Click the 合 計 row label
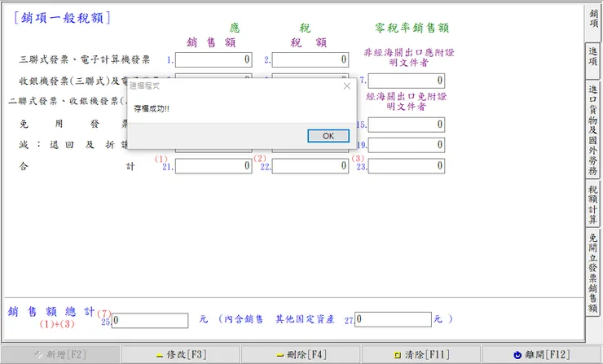Image resolution: width=603 pixels, height=364 pixels. [x=77, y=166]
